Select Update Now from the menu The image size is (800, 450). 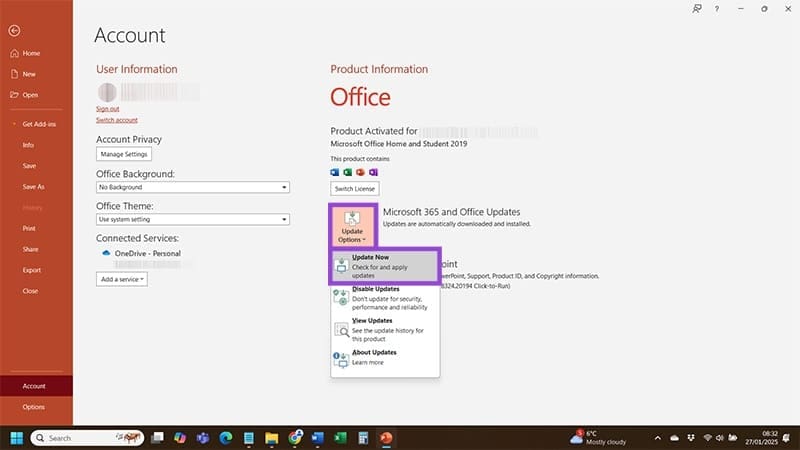(385, 265)
